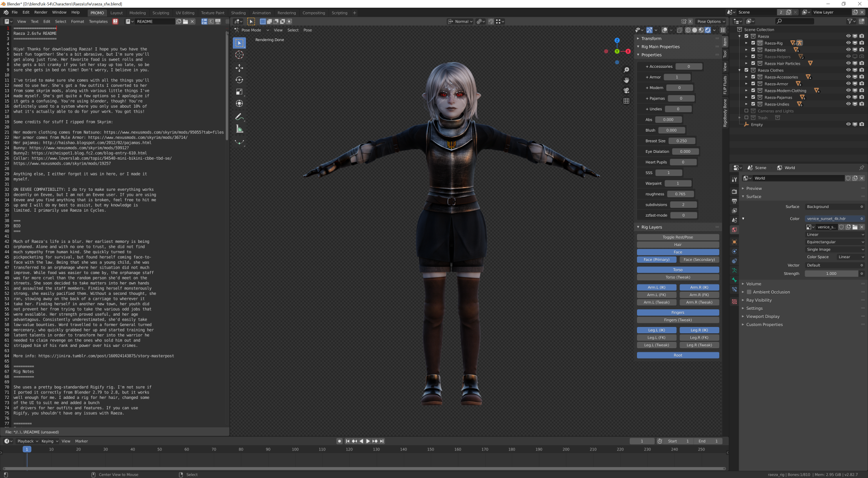This screenshot has height=478, width=868.
Task: Select the Cursor tool in viewport toolbar
Action: pyautogui.click(x=239, y=55)
